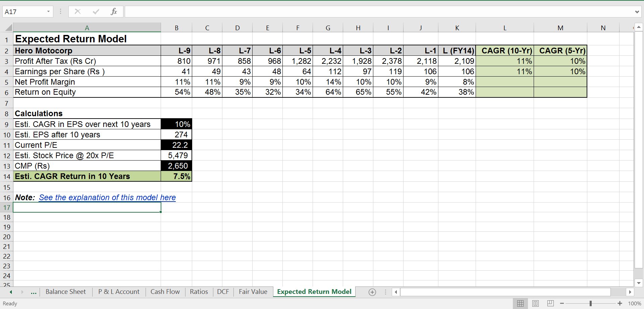This screenshot has height=309, width=644.
Task: Select the 'Earnings per Share (Rs )' cell
Action: pyautogui.click(x=87, y=72)
